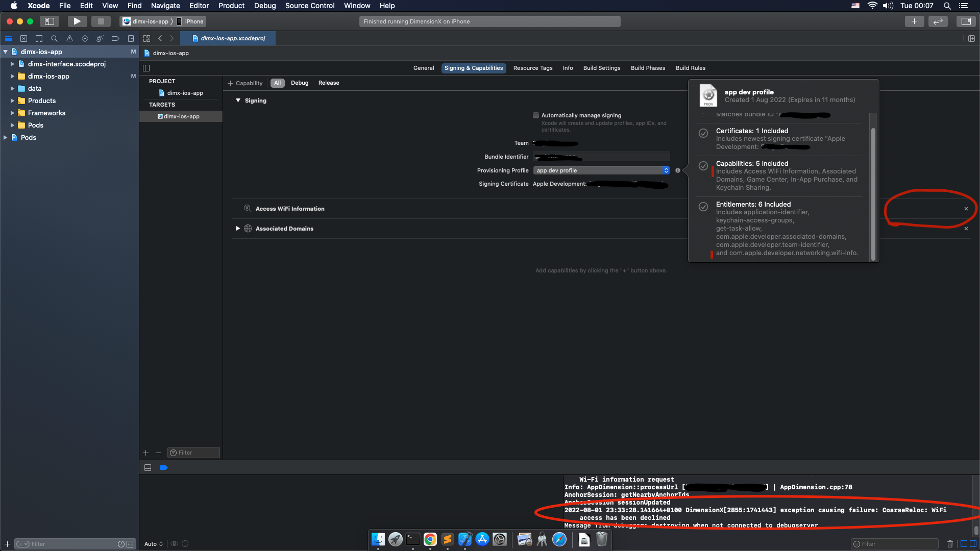Toggle the navigator sidebar in the toolbar

[x=50, y=21]
